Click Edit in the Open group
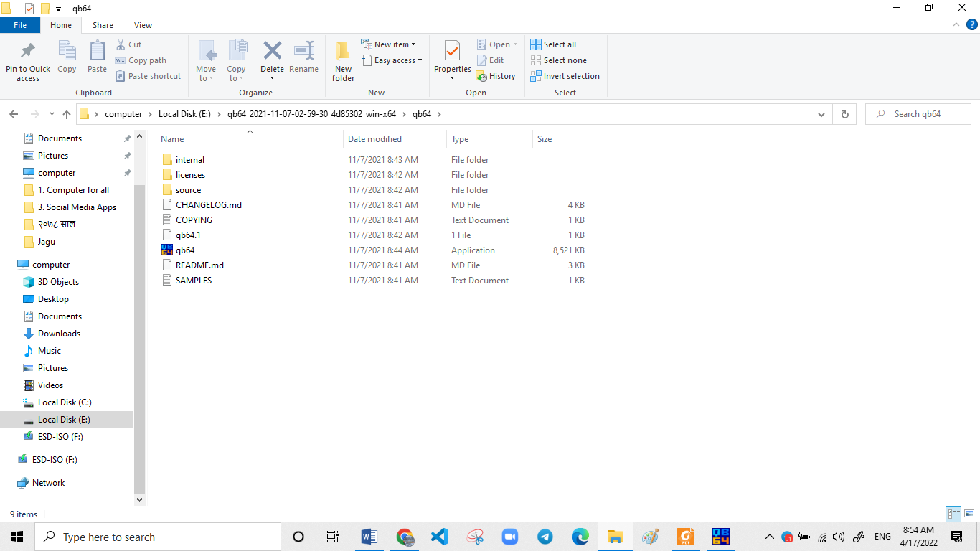The width and height of the screenshot is (980, 551). [x=490, y=60]
